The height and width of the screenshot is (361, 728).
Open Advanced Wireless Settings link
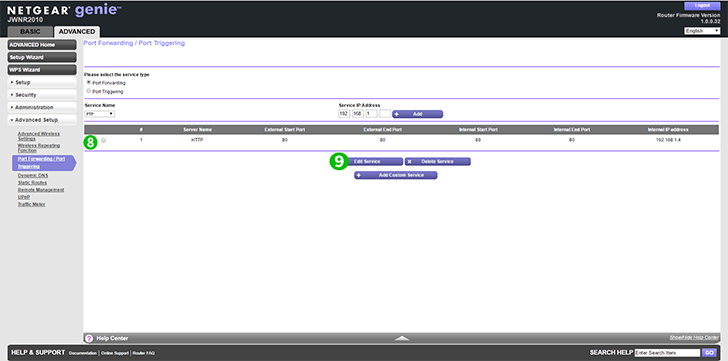point(39,136)
